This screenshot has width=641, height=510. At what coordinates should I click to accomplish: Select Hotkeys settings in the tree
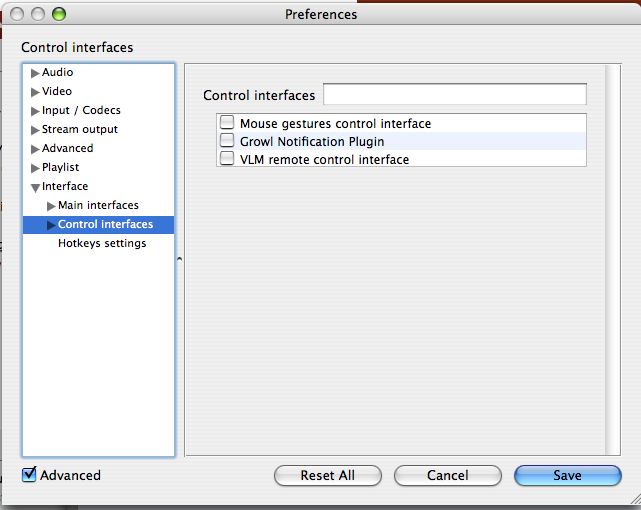(102, 243)
